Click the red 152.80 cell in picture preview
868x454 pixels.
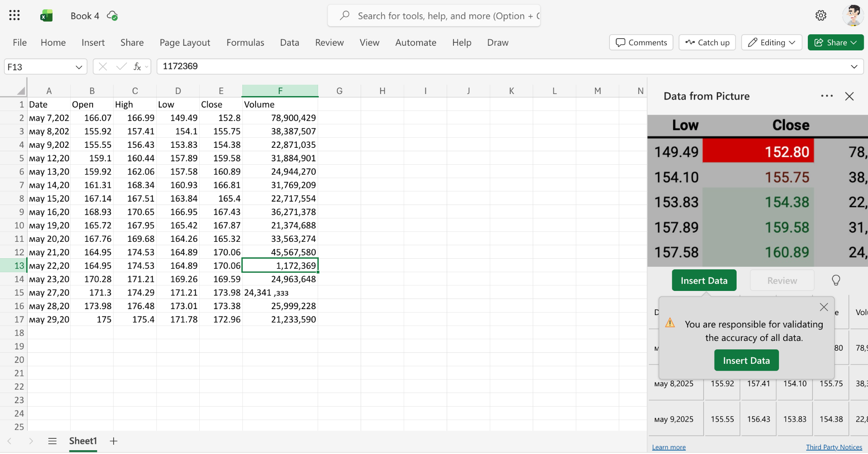pyautogui.click(x=758, y=151)
